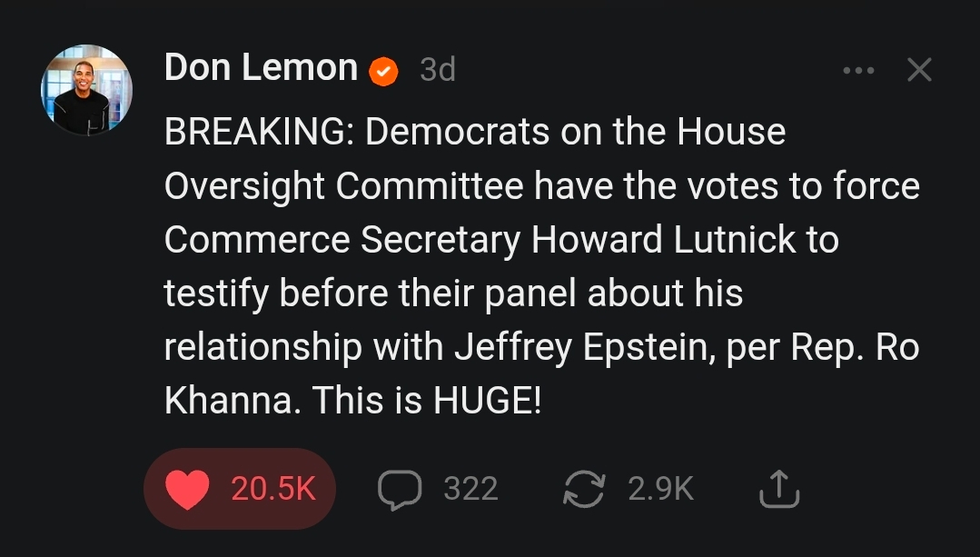Repost using the circular arrows icon
The height and width of the screenshot is (557, 980).
[x=583, y=489]
